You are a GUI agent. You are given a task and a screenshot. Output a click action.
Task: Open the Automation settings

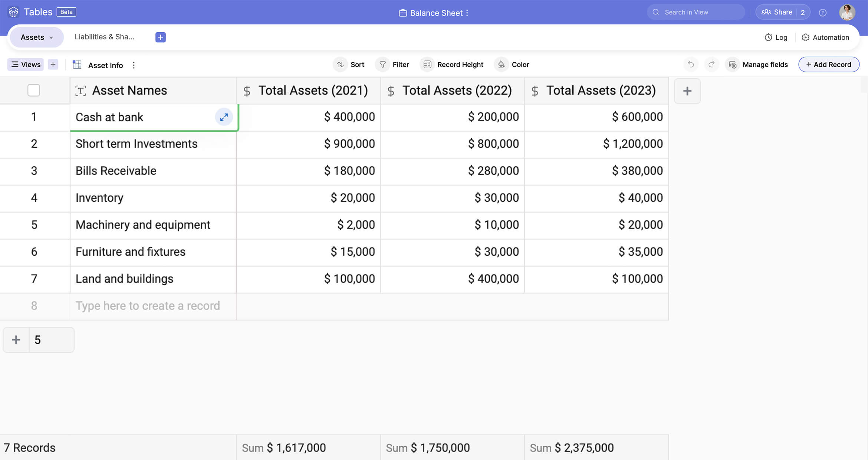(825, 37)
